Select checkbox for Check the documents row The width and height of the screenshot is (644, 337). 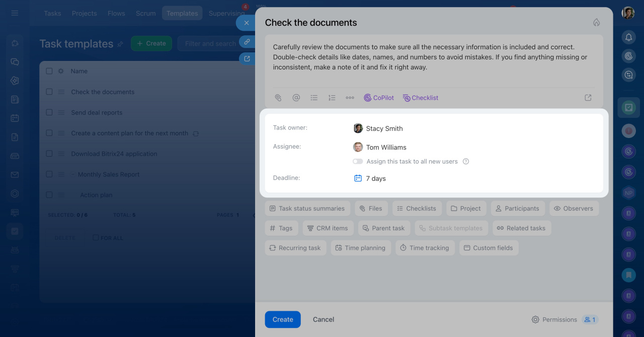(x=49, y=92)
